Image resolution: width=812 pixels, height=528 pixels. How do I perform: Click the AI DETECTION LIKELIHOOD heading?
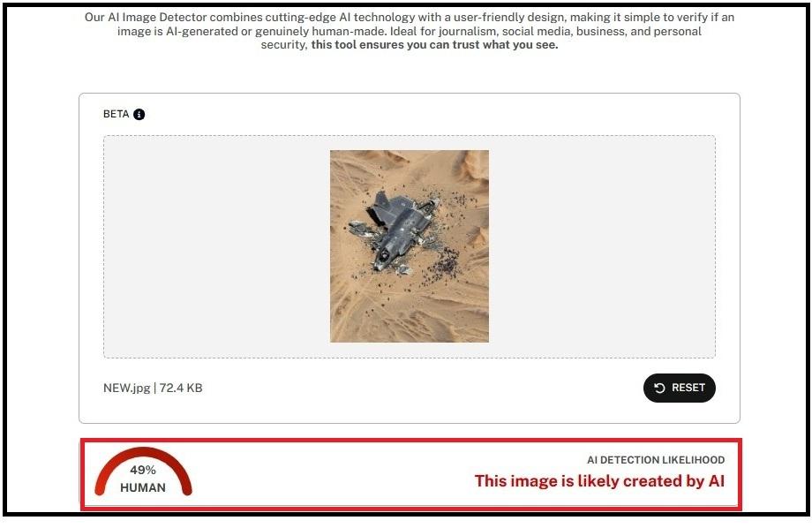tap(656, 460)
